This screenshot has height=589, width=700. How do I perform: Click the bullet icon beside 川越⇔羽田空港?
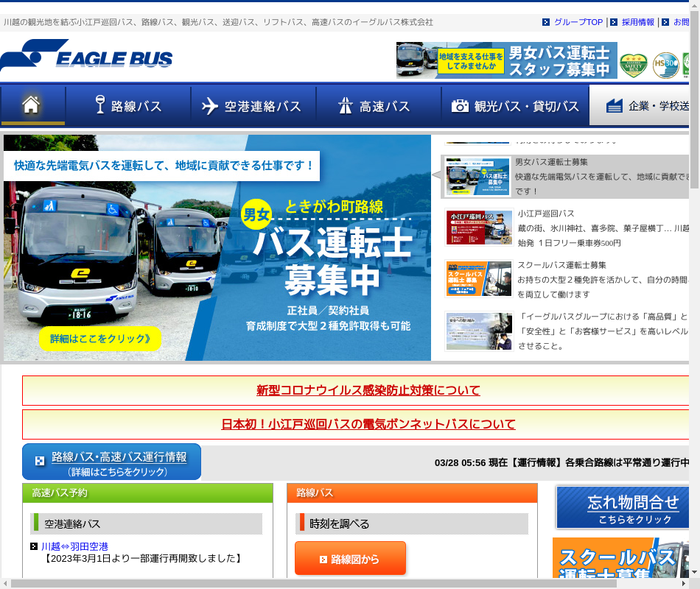click(x=34, y=546)
